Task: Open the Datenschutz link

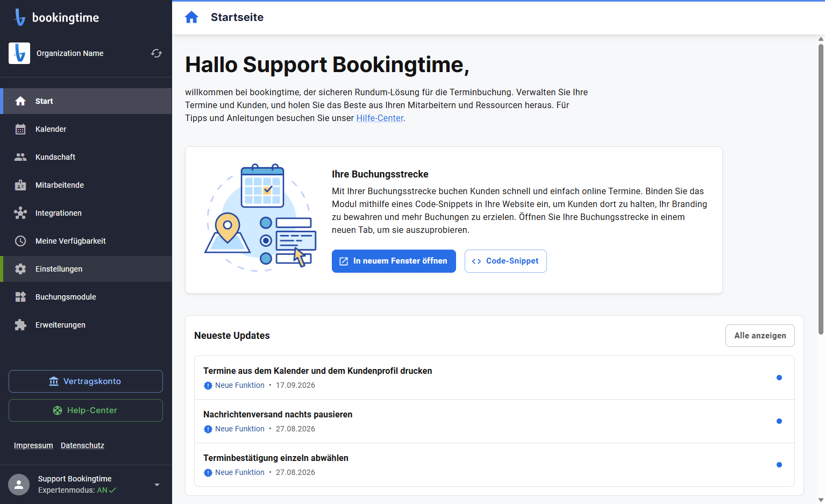Action: (82, 445)
